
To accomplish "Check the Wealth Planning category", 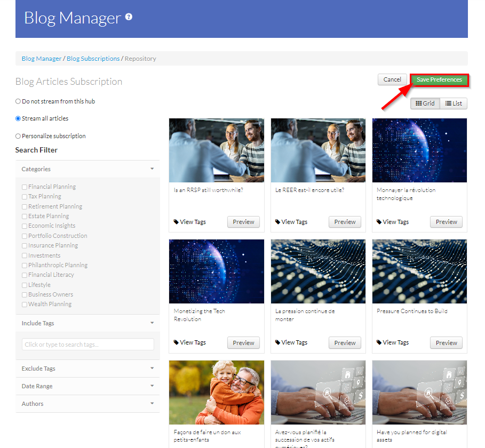I will (25, 305).
